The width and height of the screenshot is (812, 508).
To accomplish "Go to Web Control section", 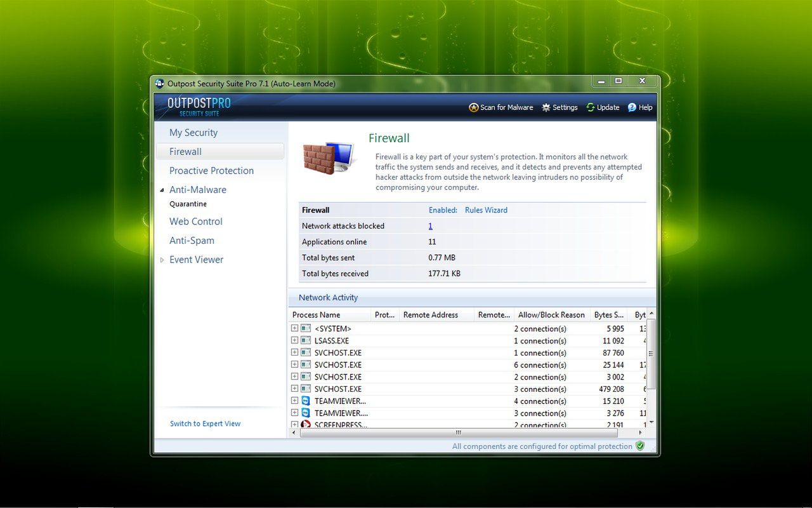I will click(196, 222).
